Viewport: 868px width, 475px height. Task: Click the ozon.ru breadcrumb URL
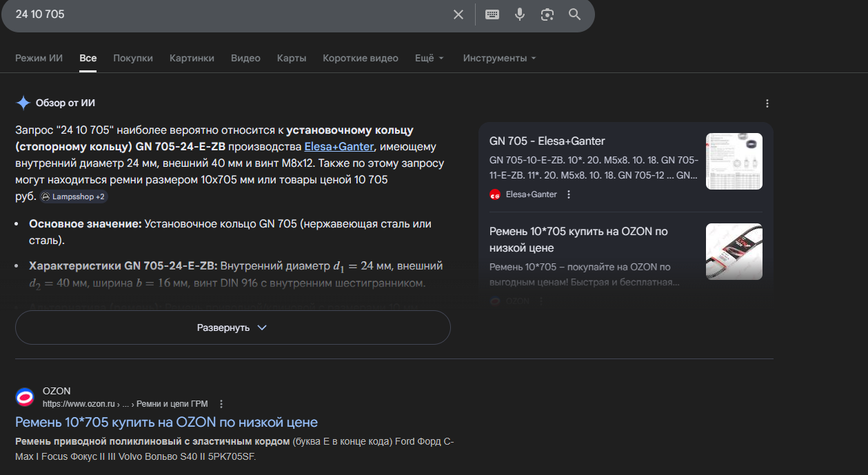click(x=125, y=404)
